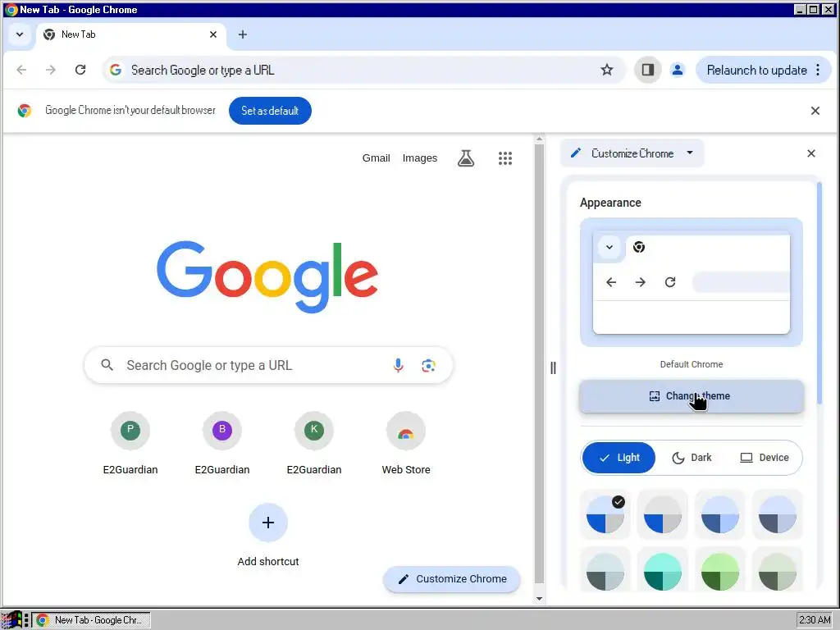Image resolution: width=840 pixels, height=630 pixels.
Task: Click the page scrollbar down arrow
Action: (539, 599)
